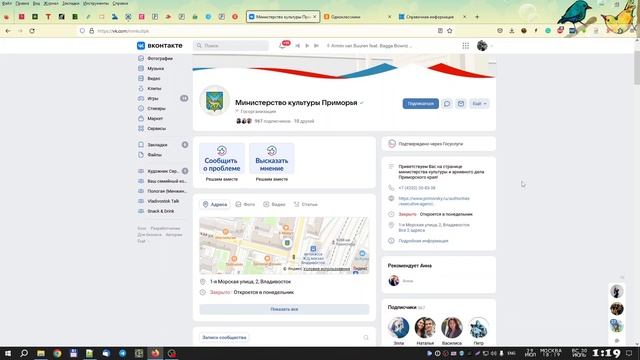
Task: Open message icon next to Подписаться
Action: (447, 104)
